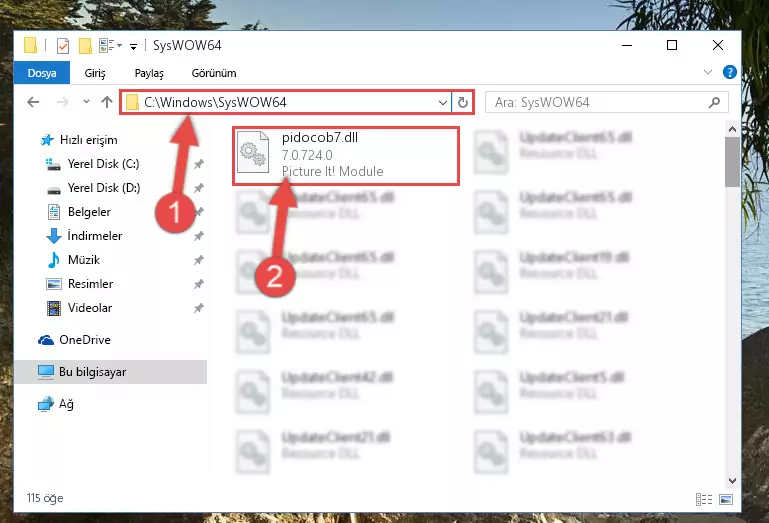Switch to large icons view in status bar
The height and width of the screenshot is (523, 769).
pyautogui.click(x=726, y=499)
